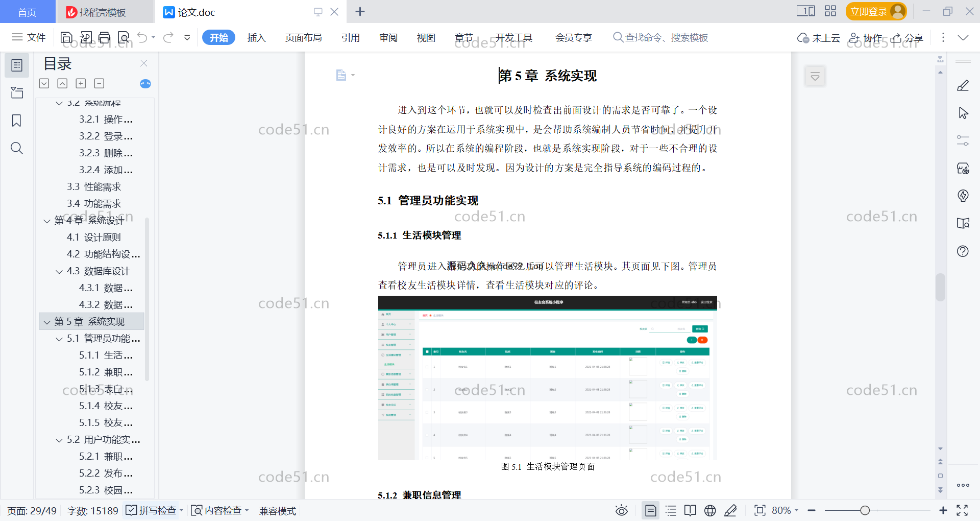Click the eye-protection mode icon in status bar
This screenshot has width=980, height=521.
[x=621, y=510]
